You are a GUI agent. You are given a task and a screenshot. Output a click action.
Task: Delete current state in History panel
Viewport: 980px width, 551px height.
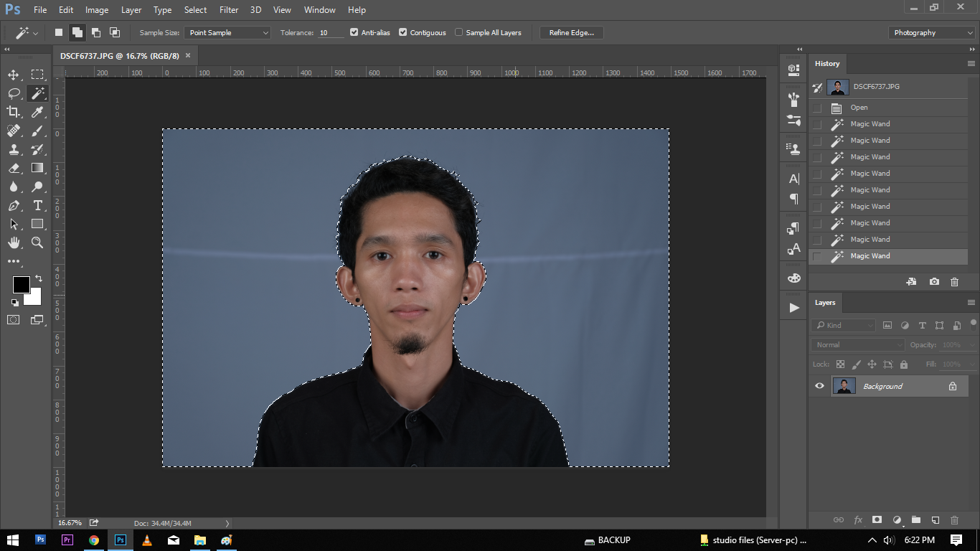tap(954, 282)
